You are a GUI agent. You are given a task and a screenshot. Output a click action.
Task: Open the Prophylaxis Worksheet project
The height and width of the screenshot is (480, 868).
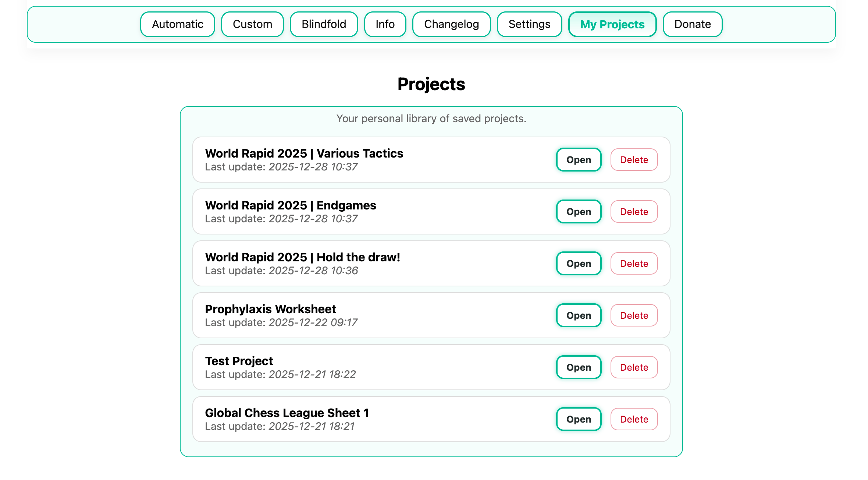tap(579, 315)
